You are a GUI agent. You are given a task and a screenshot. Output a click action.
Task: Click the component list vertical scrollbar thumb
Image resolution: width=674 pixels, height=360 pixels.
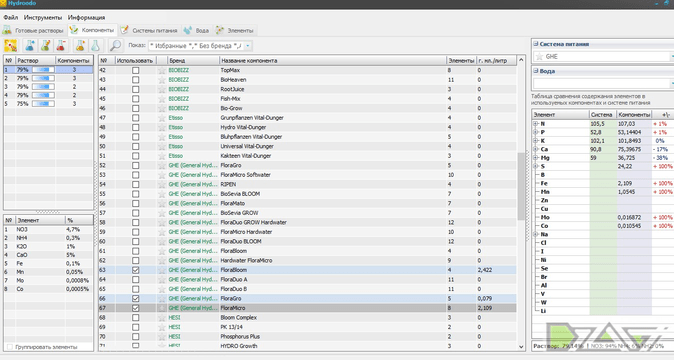pos(521,186)
